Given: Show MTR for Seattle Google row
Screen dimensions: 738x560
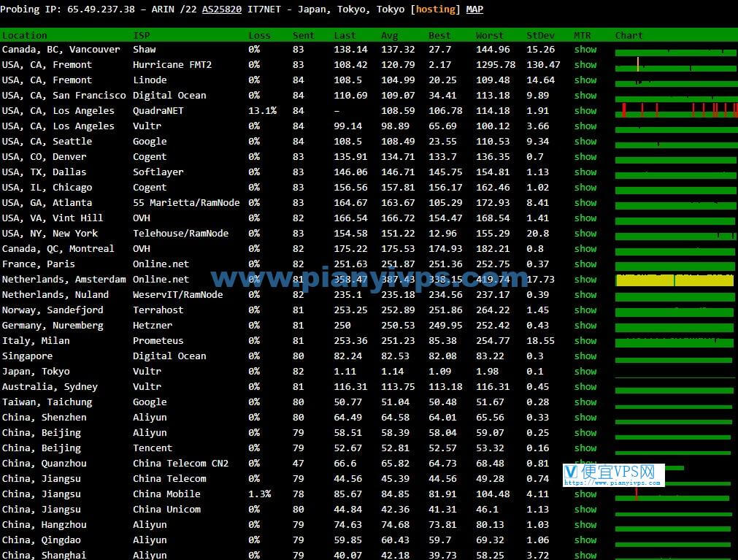Looking at the screenshot, I should (x=585, y=142).
